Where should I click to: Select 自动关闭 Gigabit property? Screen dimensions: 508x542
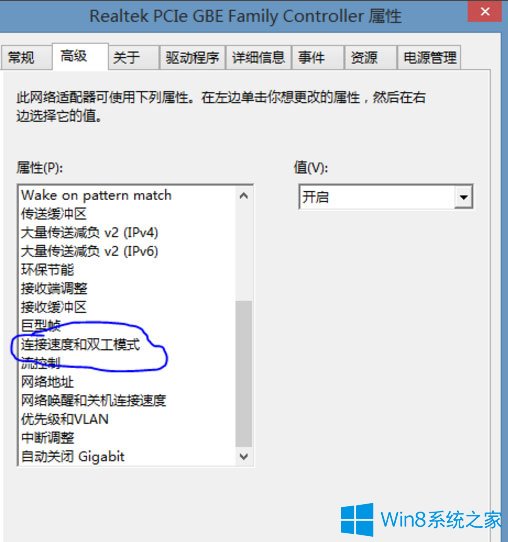[73, 457]
